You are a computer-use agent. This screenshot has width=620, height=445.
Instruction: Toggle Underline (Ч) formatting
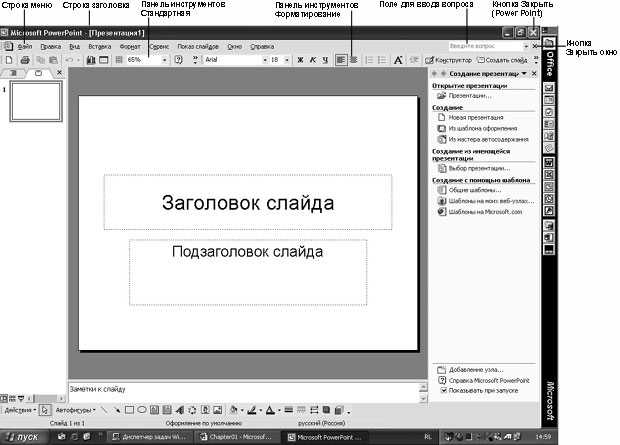[325, 60]
